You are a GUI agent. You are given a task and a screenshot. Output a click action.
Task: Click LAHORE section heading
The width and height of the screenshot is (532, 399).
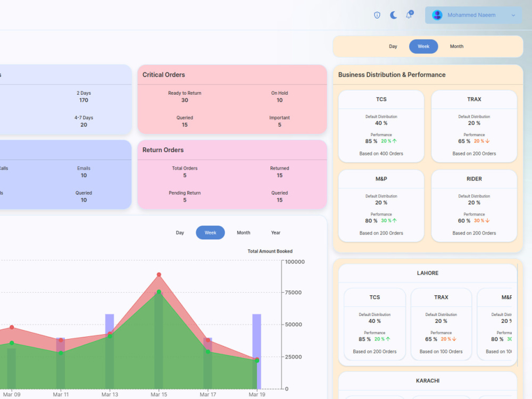point(428,273)
